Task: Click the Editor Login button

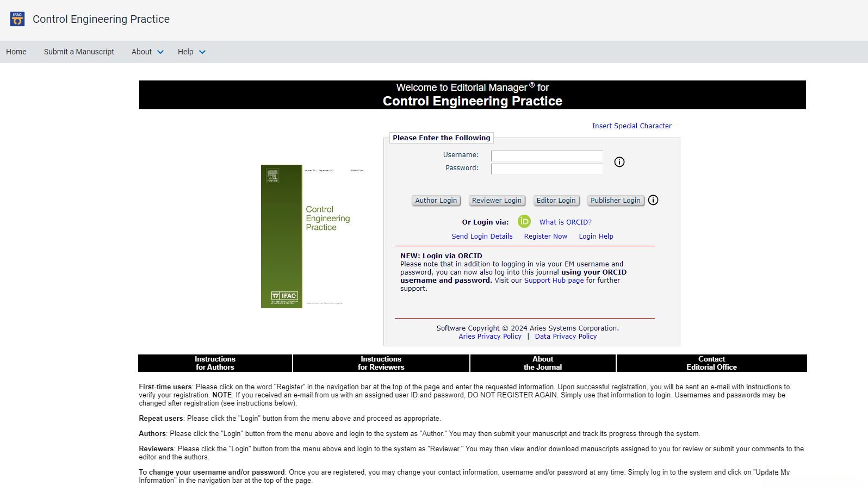Action: pos(556,201)
